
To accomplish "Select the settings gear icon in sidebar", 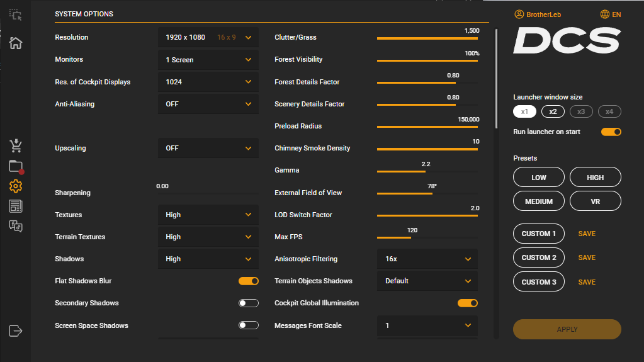I will click(16, 186).
